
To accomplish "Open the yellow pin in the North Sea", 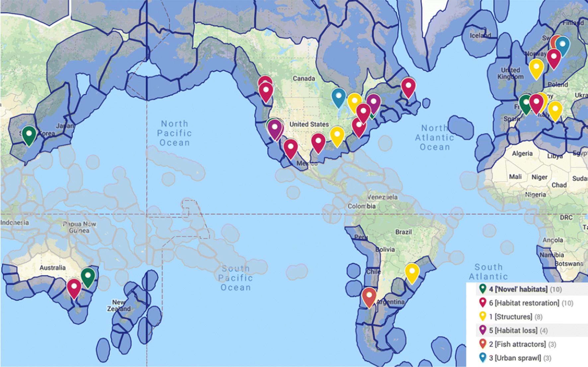I will [x=536, y=69].
